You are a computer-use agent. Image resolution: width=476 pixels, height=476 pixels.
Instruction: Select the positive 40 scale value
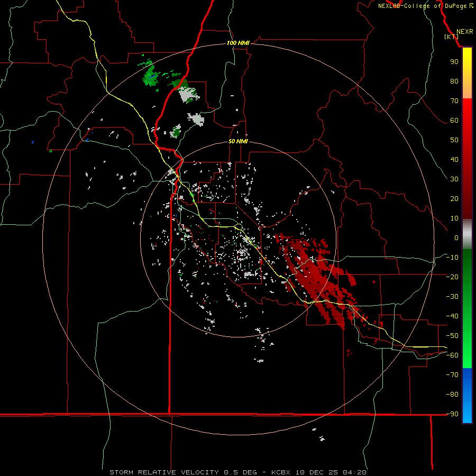click(454, 160)
